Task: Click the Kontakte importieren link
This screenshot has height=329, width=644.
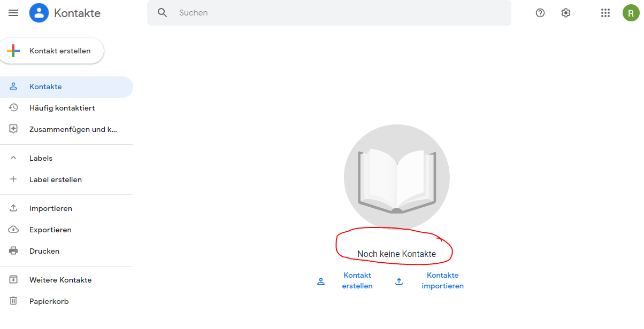Action: 442,280
